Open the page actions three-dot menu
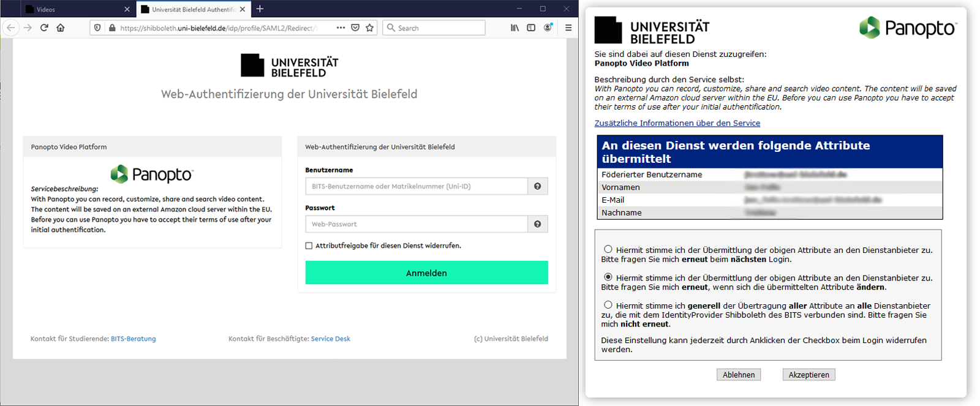Image resolution: width=980 pixels, height=406 pixels. point(341,28)
